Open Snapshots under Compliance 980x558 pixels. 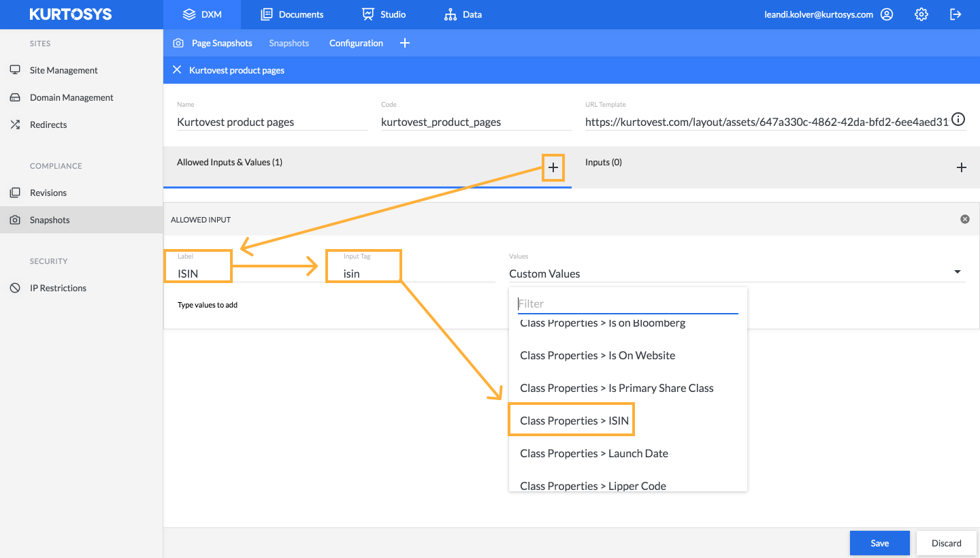pyautogui.click(x=81, y=220)
